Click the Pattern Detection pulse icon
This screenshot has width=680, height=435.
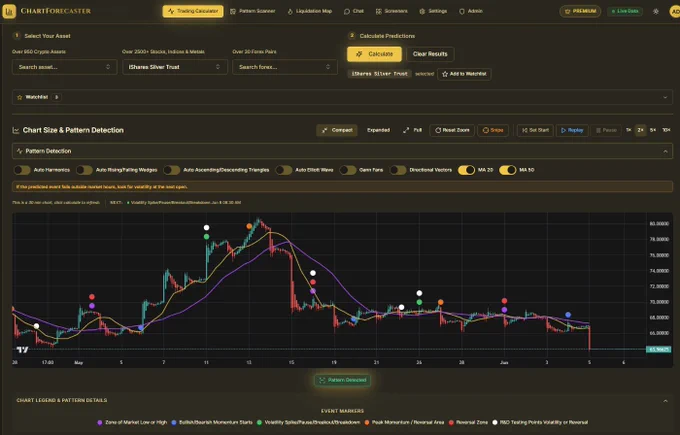20,151
